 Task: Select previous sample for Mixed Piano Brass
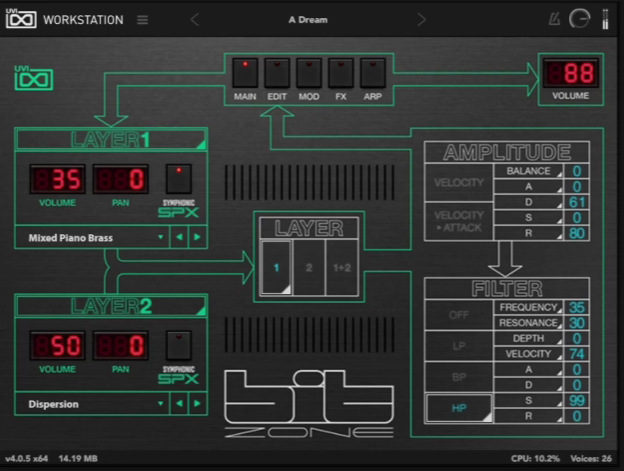point(179,237)
